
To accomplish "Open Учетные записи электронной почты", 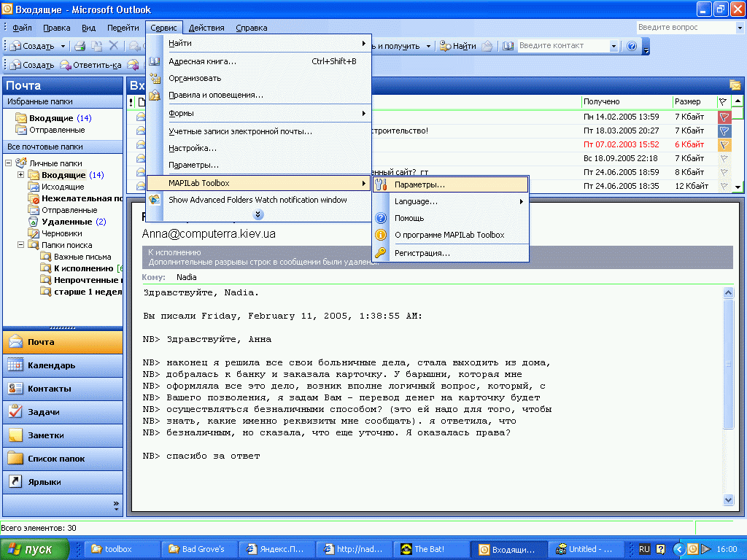I will pyautogui.click(x=259, y=131).
